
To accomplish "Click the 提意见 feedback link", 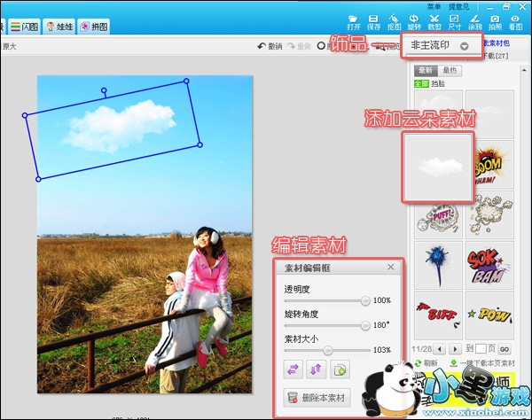I will point(458,6).
